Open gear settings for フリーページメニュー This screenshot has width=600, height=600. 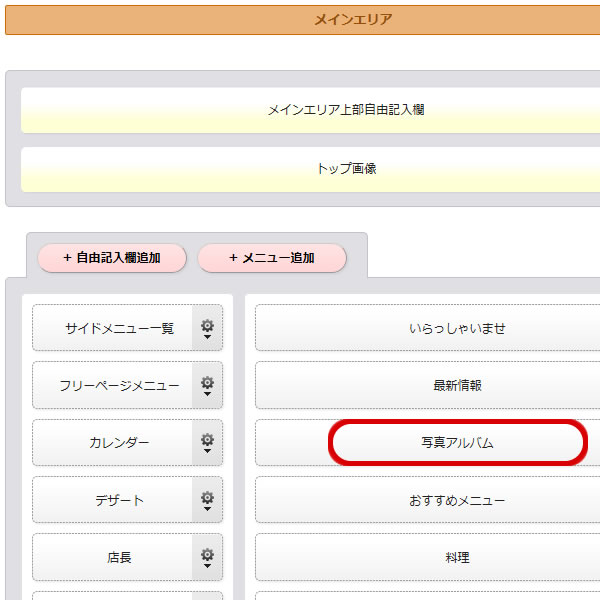pyautogui.click(x=207, y=385)
